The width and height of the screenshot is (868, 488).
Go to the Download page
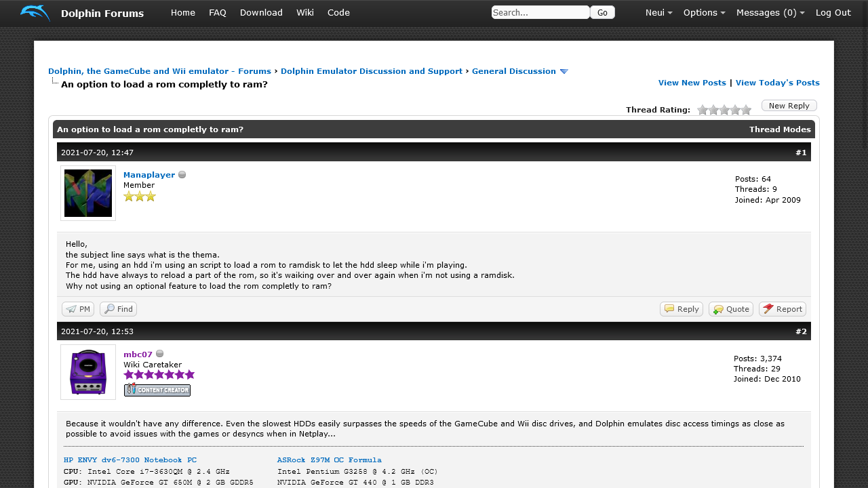(261, 13)
